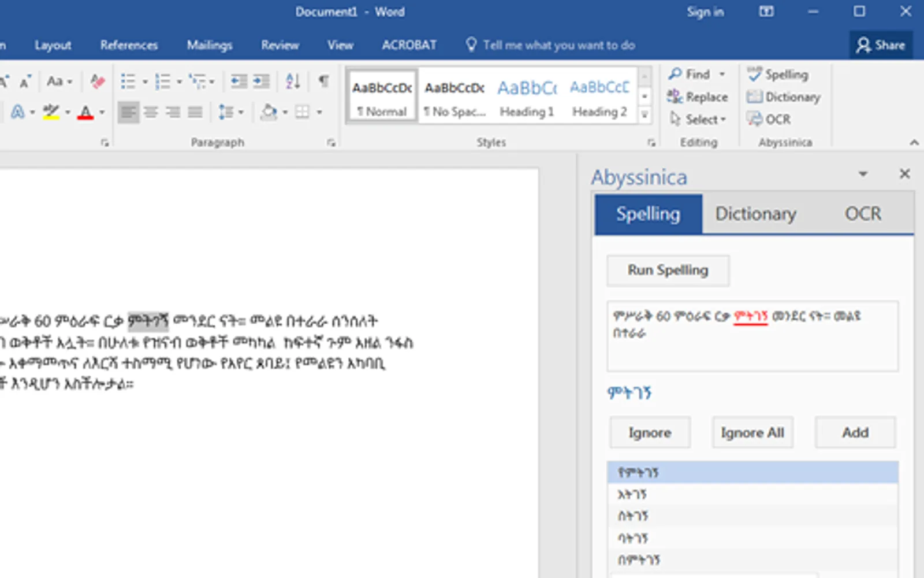
Task: Click the Numbering list icon
Action: pos(163,81)
